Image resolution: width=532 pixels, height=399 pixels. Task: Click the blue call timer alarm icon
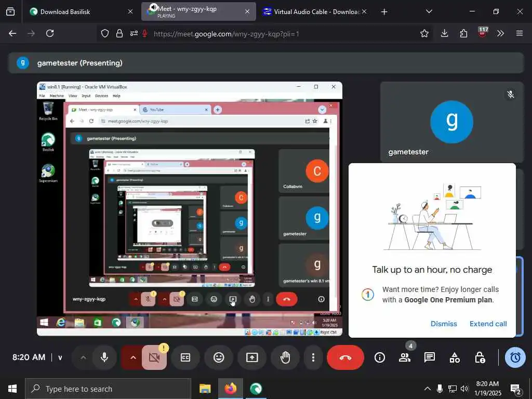(515, 357)
